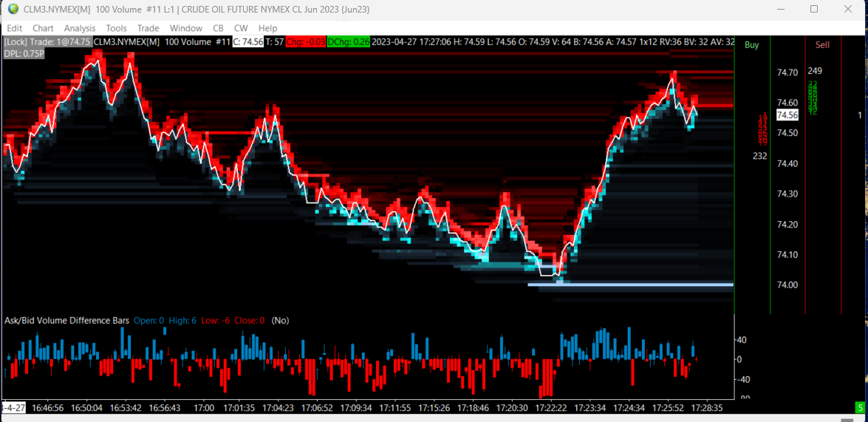Click the 17:28:35 time axis label

707,408
